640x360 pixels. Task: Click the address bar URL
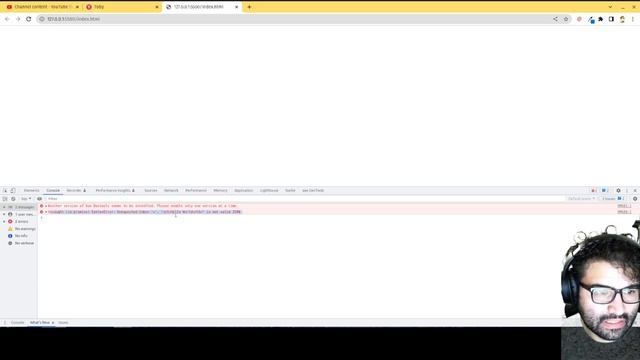coord(73,19)
